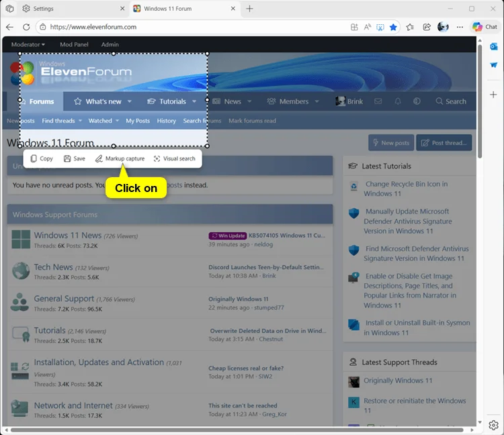
Task: Open Install or Uninstall Built-in Sysmon tutorial
Action: point(417,328)
